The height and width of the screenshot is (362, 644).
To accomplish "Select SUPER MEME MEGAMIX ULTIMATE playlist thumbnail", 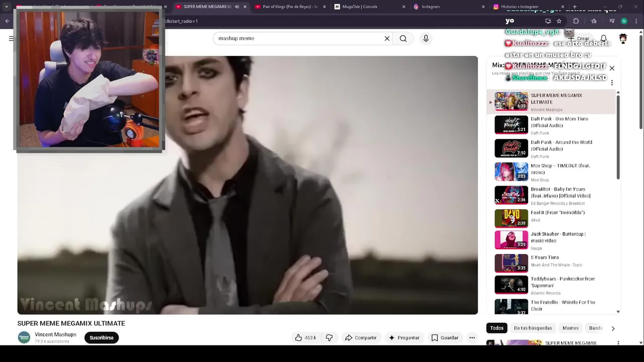I will [x=511, y=101].
